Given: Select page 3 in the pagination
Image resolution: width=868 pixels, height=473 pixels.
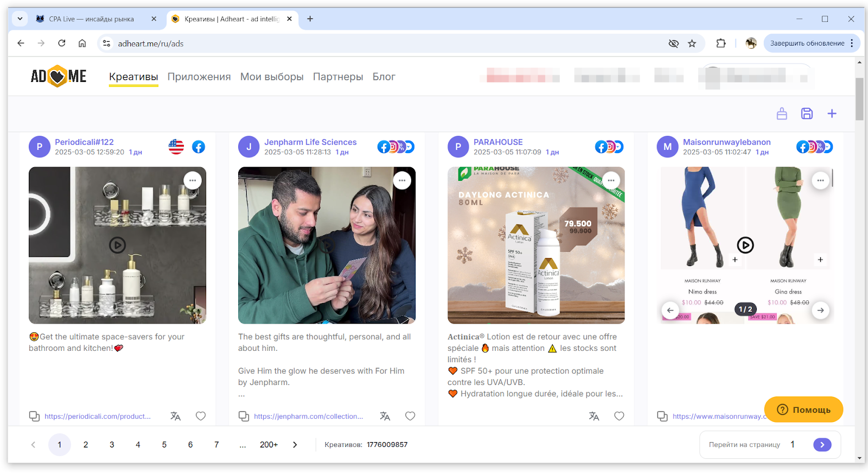Looking at the screenshot, I should [112, 444].
